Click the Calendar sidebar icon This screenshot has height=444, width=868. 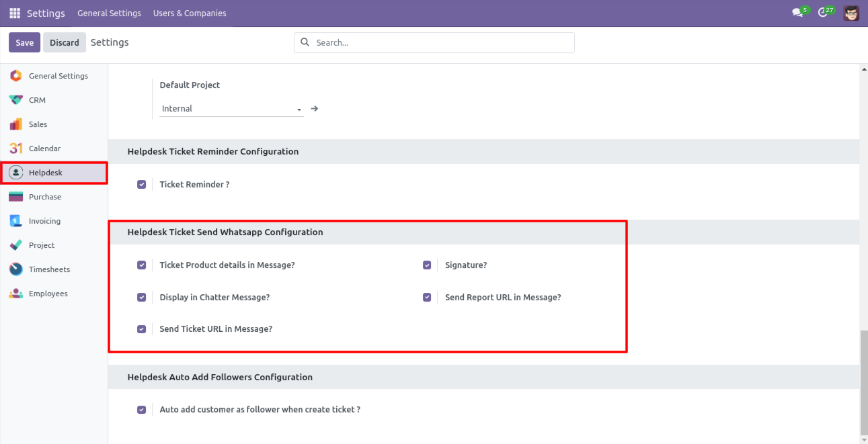point(16,148)
